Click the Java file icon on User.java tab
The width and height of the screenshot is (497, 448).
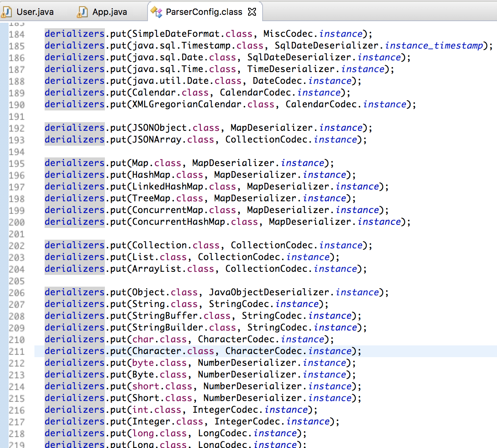click(7, 12)
